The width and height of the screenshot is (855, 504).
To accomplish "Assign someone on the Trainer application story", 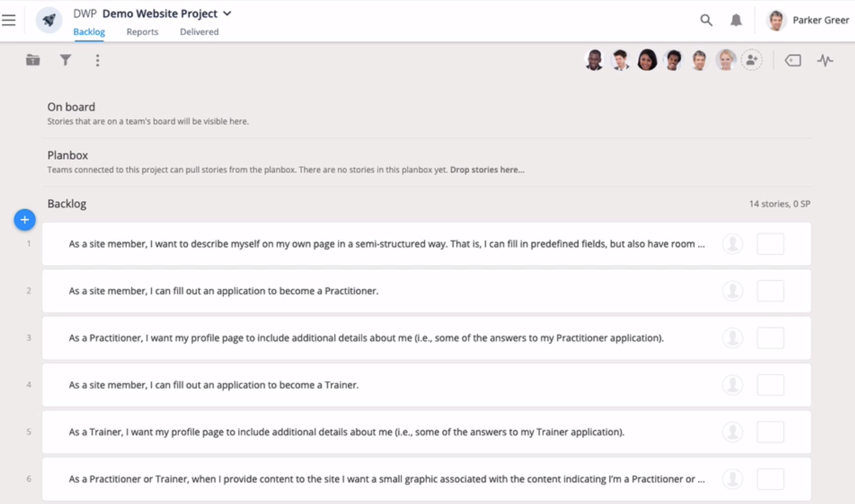I will [x=732, y=384].
